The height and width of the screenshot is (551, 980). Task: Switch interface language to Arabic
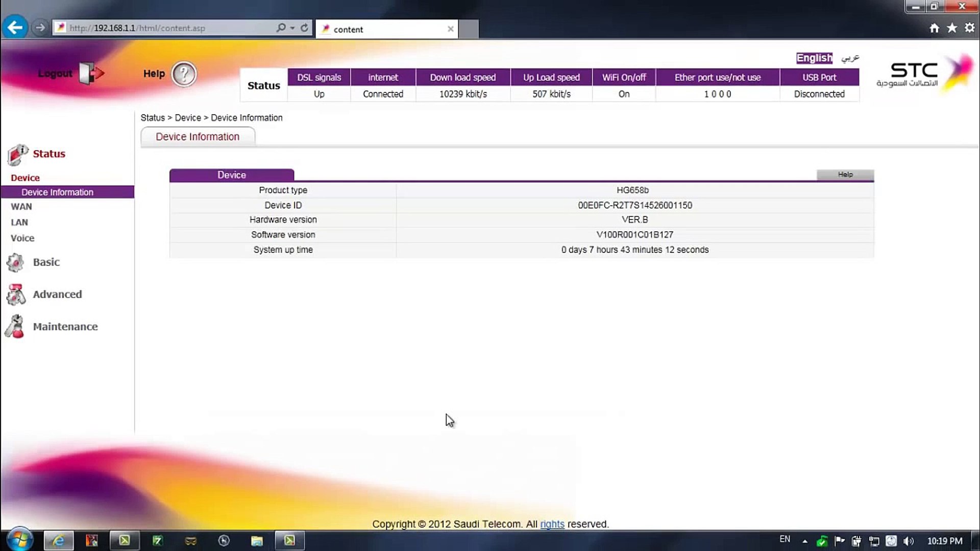tap(850, 58)
